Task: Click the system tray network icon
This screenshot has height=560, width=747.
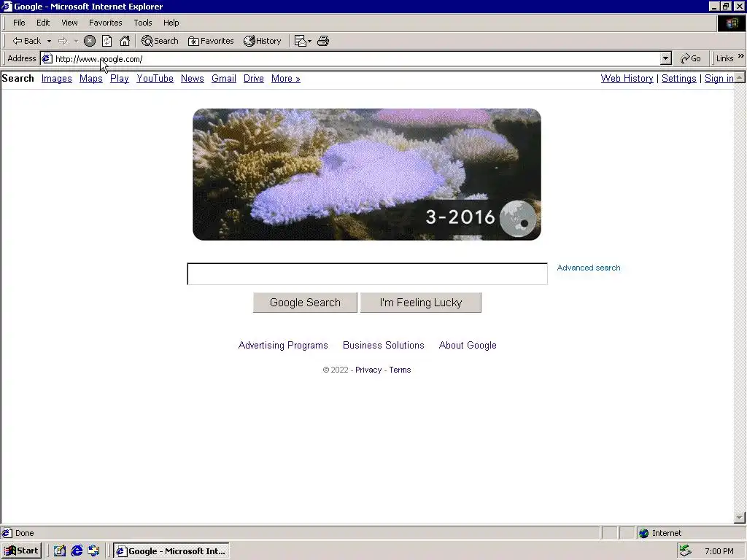Action: tap(686, 551)
